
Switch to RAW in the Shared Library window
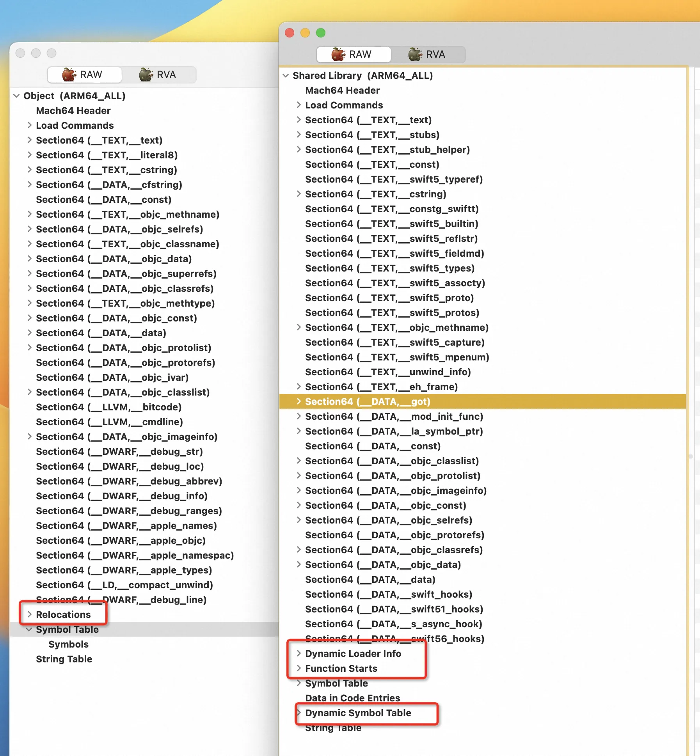click(354, 54)
